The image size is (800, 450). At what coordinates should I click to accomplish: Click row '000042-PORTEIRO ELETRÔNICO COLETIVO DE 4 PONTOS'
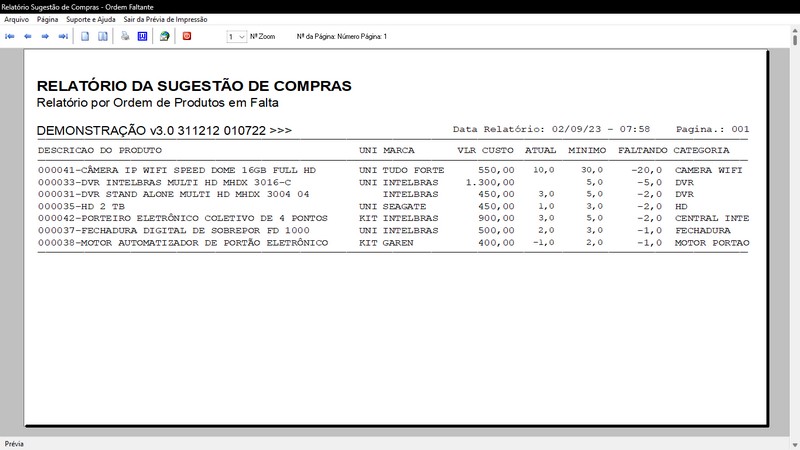[393, 218]
